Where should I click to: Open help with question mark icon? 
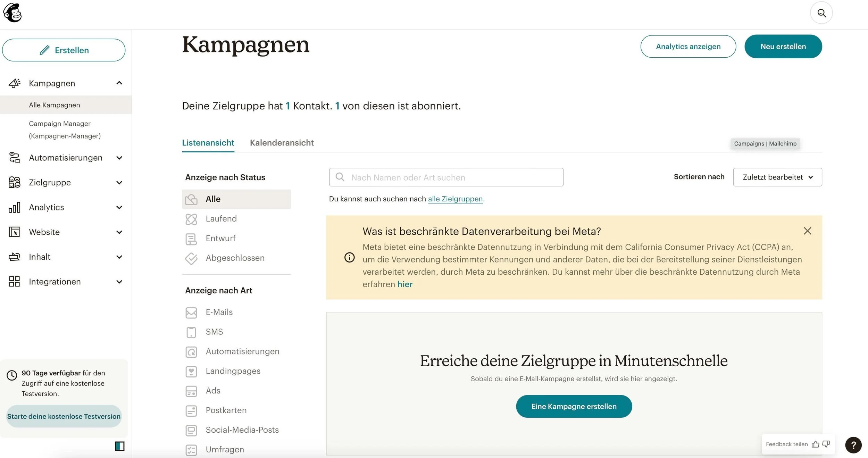pyautogui.click(x=853, y=445)
